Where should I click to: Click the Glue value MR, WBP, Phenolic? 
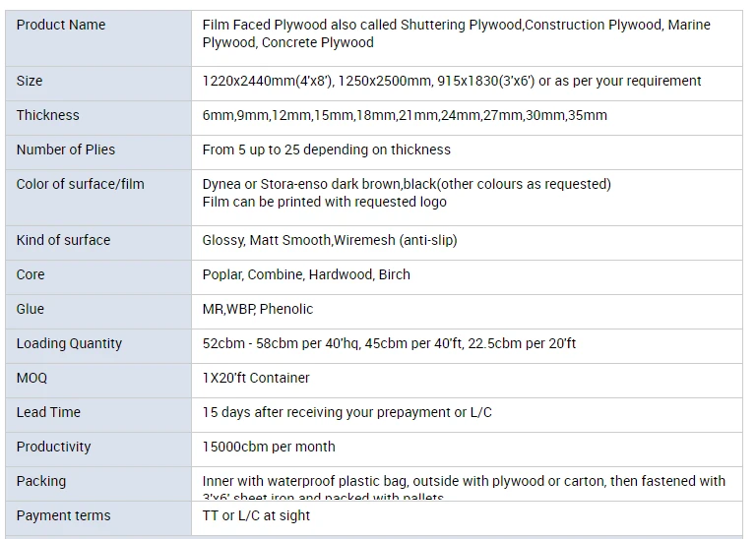[258, 309]
